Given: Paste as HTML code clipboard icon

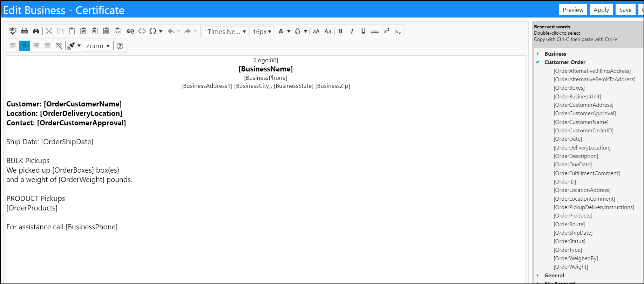Looking at the screenshot, I should [118, 31].
